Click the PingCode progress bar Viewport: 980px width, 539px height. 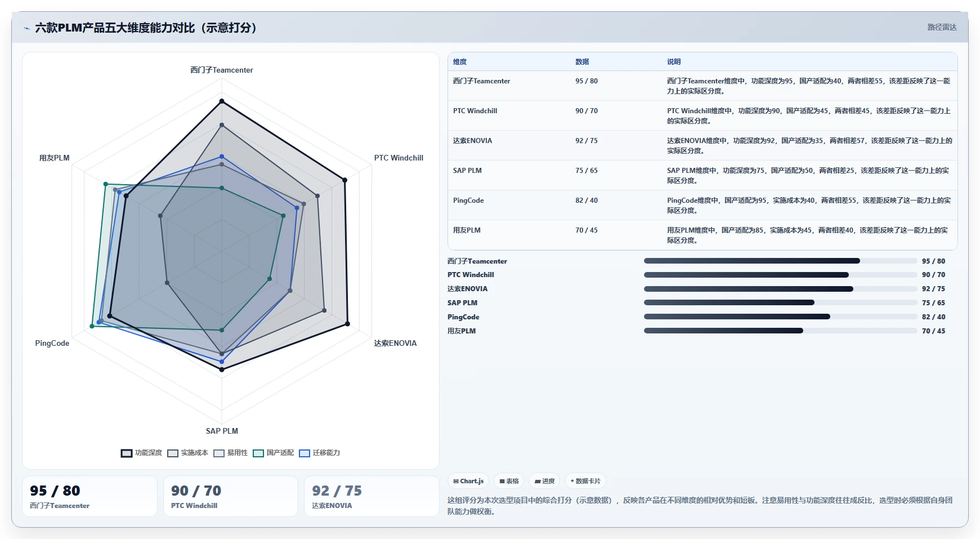click(780, 317)
